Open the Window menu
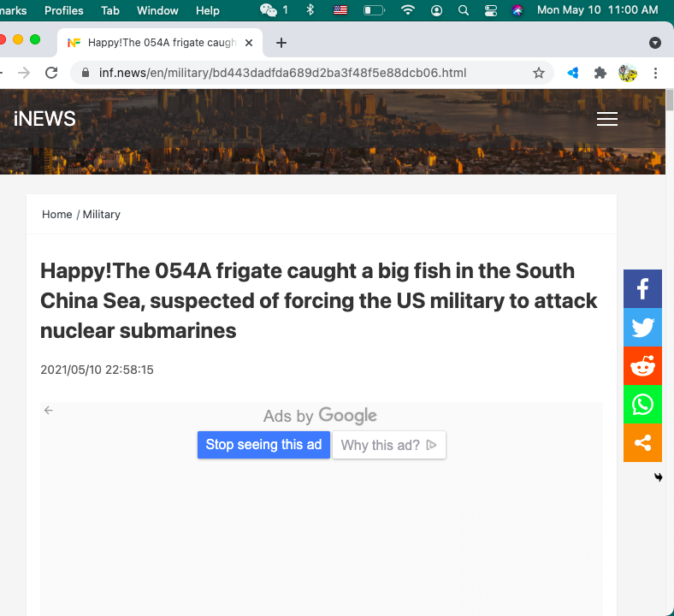674x616 pixels. click(x=157, y=10)
